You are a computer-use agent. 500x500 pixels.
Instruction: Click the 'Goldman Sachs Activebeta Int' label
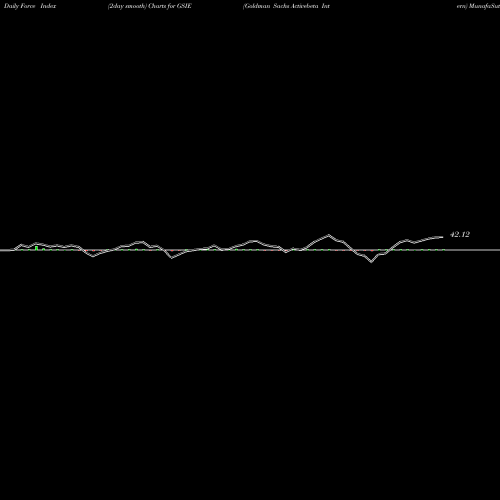coord(286,6)
